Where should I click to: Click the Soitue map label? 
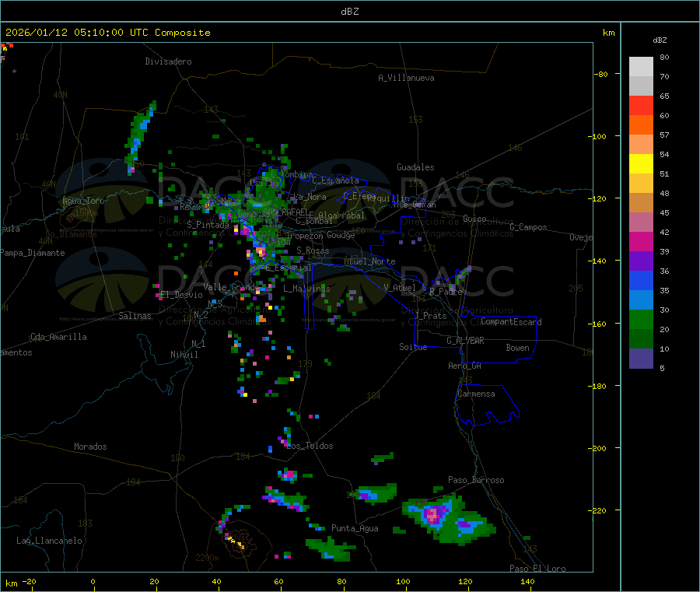[413, 347]
